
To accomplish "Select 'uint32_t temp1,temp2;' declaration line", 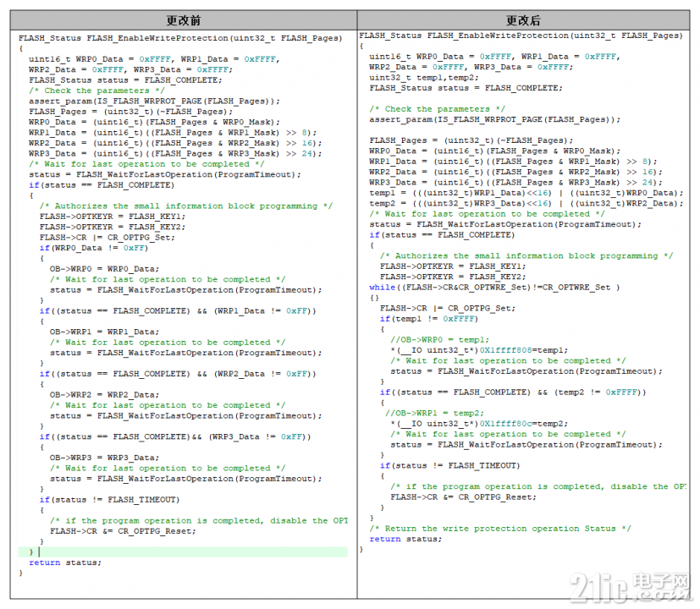I will click(424, 78).
